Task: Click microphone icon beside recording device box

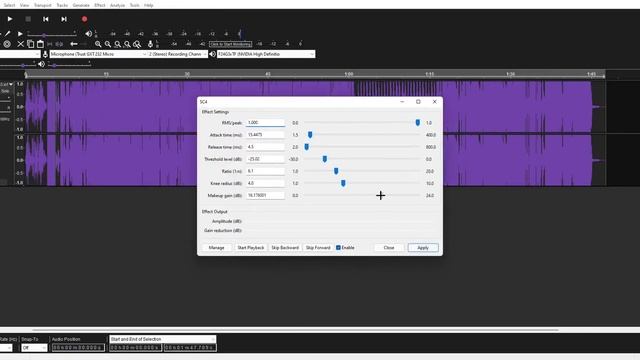Action: [x=45, y=54]
